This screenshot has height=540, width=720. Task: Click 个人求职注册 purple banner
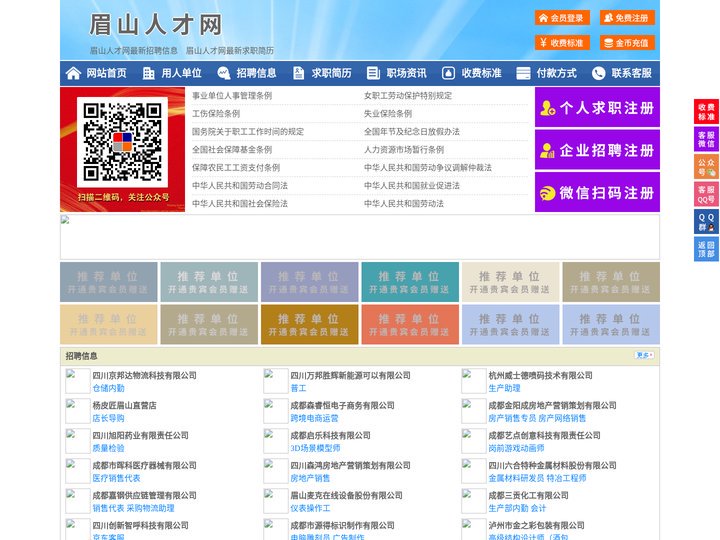[597, 107]
